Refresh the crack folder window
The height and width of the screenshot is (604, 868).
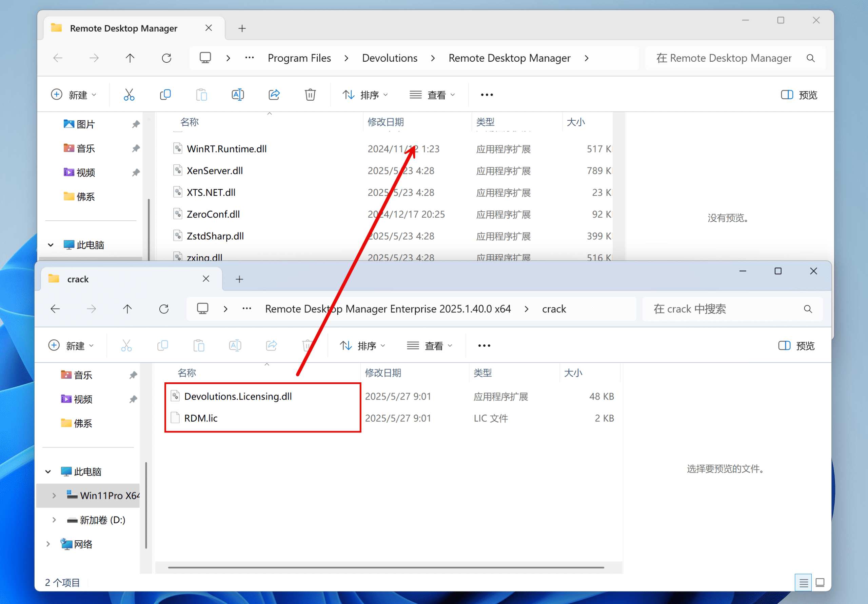point(164,309)
